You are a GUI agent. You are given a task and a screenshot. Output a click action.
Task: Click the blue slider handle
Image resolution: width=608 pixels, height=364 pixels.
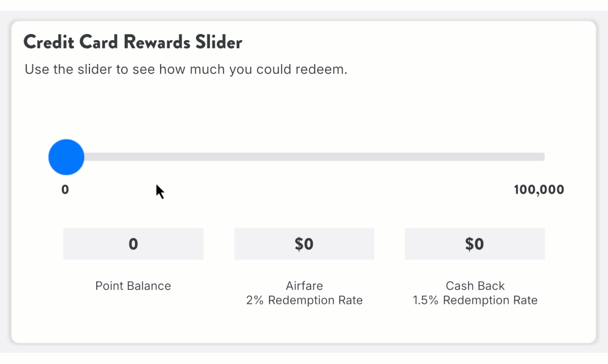pyautogui.click(x=66, y=157)
